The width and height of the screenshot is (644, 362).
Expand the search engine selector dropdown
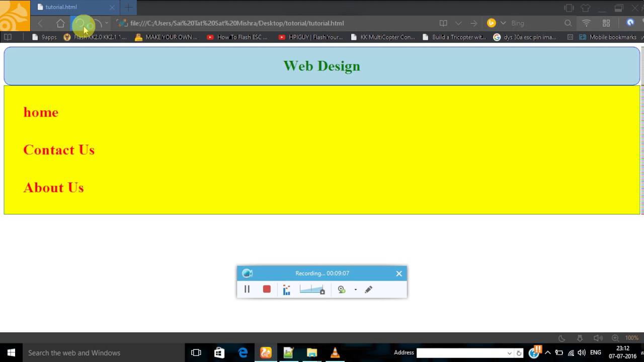503,23
